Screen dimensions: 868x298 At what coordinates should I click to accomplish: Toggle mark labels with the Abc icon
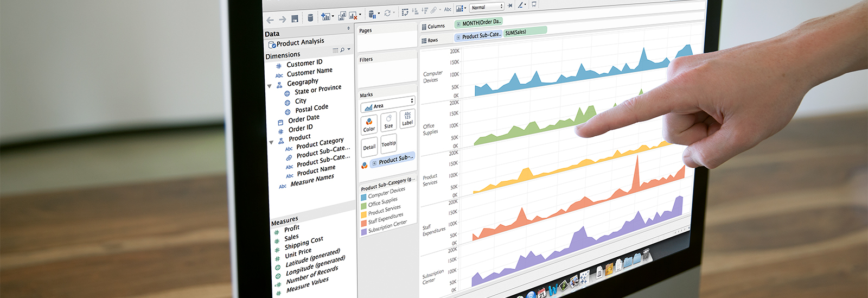448,9
